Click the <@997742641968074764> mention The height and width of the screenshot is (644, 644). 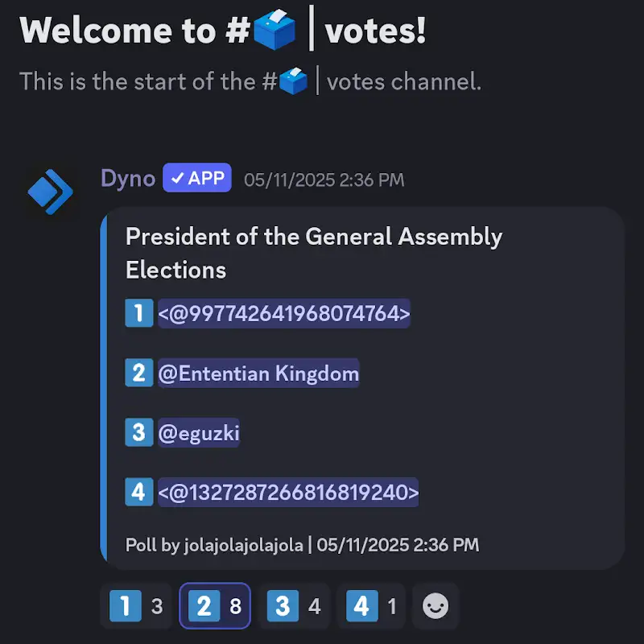click(284, 313)
